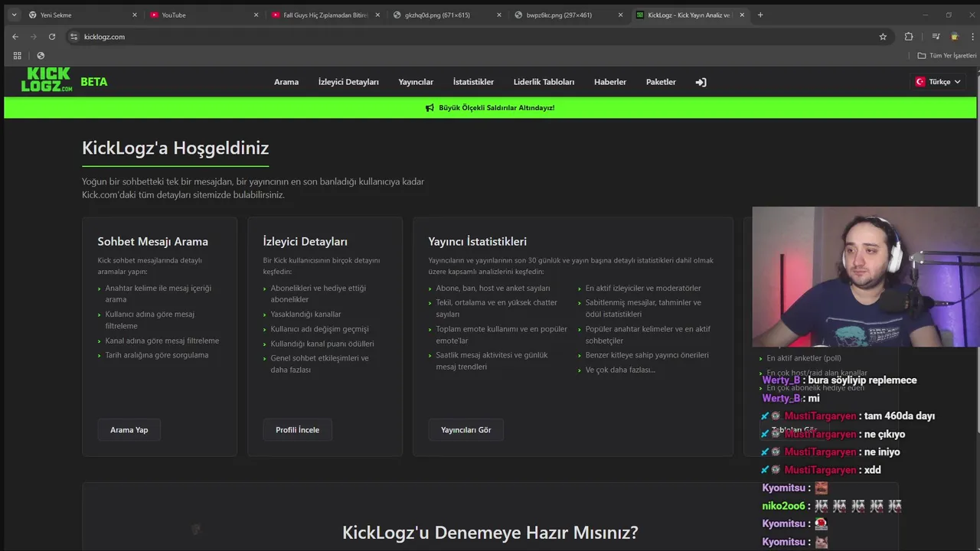Screen dimensions: 980x551
Task: Close the YouTube tab
Action: (x=256, y=15)
